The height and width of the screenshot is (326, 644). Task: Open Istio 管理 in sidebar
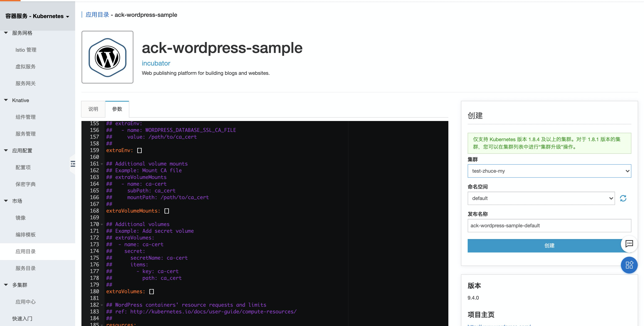click(x=26, y=50)
